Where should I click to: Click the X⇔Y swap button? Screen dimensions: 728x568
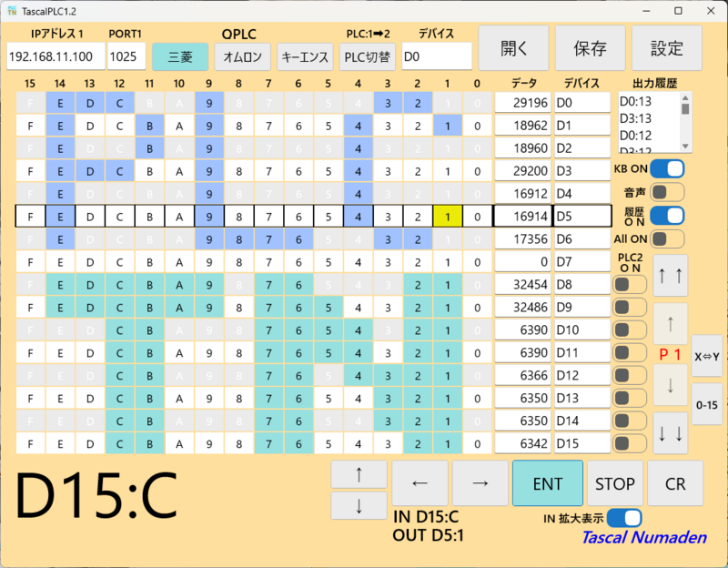point(706,356)
